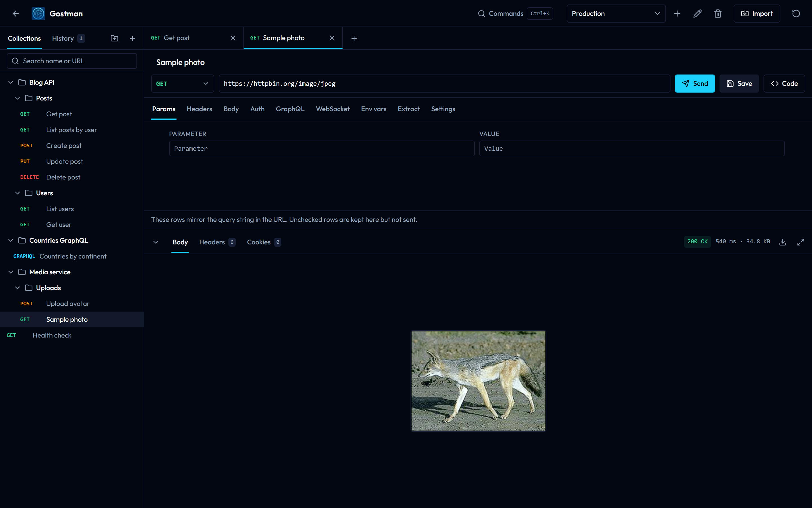Save the request
Image resolution: width=812 pixels, height=508 pixels.
pyautogui.click(x=739, y=83)
